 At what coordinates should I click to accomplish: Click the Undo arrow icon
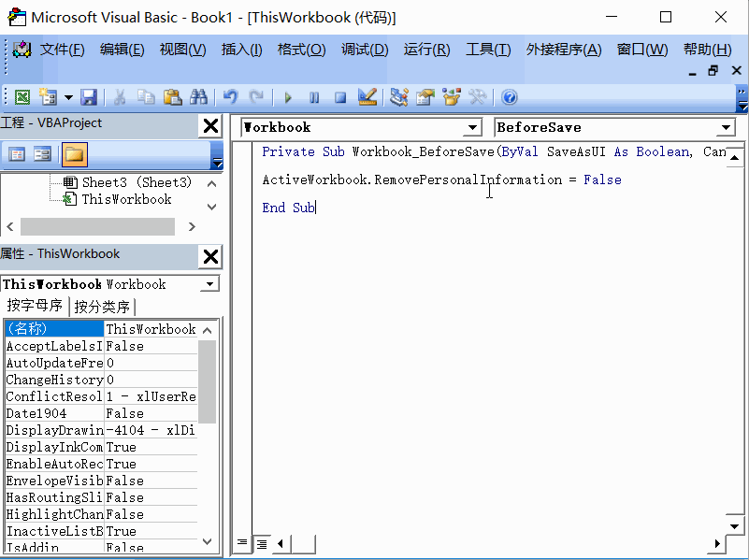pos(231,97)
